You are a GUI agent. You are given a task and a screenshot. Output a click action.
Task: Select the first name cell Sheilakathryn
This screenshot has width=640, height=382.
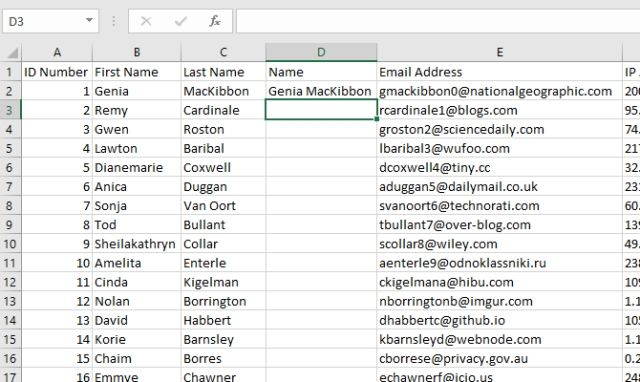click(x=137, y=244)
